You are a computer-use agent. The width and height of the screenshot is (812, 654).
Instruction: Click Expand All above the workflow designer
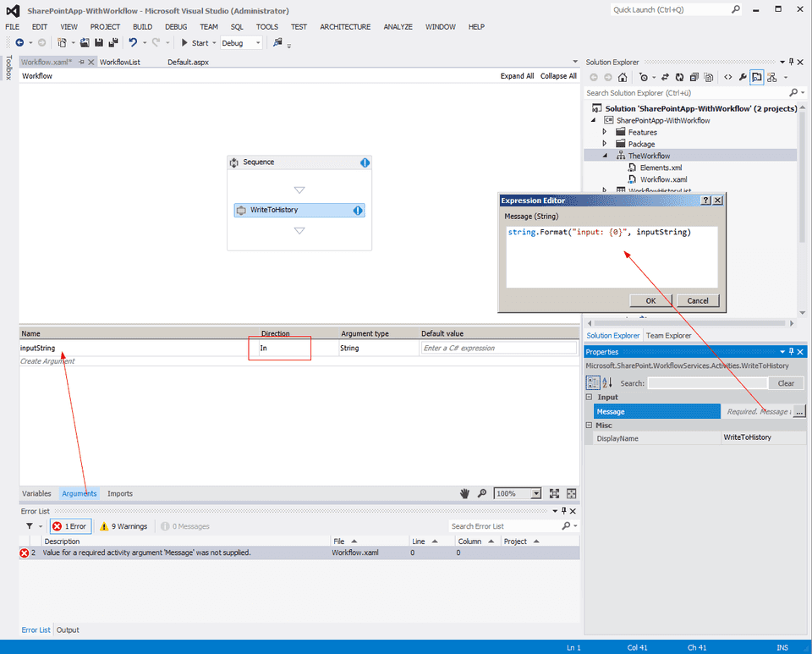coord(517,75)
